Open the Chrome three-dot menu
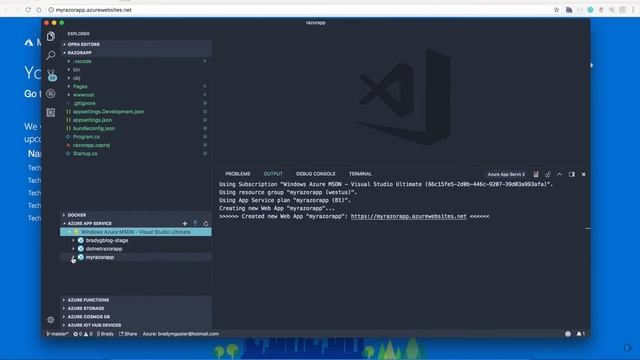This screenshot has width=640, height=360. (633, 10)
